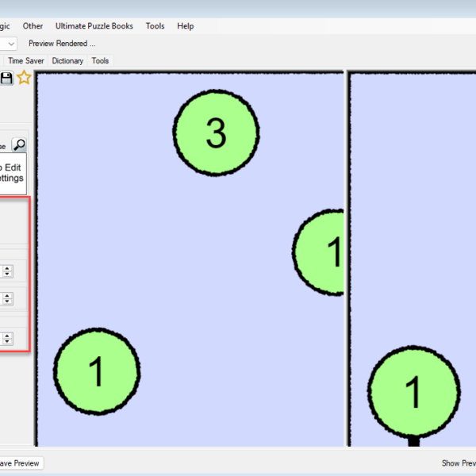Click the Show Preview button
The image size is (476, 476).
pyautogui.click(x=459, y=463)
